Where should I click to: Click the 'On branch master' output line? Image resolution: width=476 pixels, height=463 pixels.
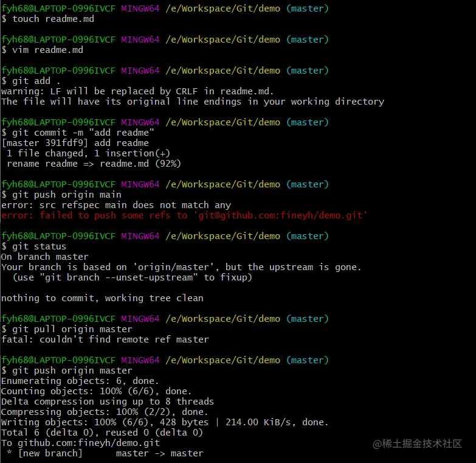tap(45, 256)
